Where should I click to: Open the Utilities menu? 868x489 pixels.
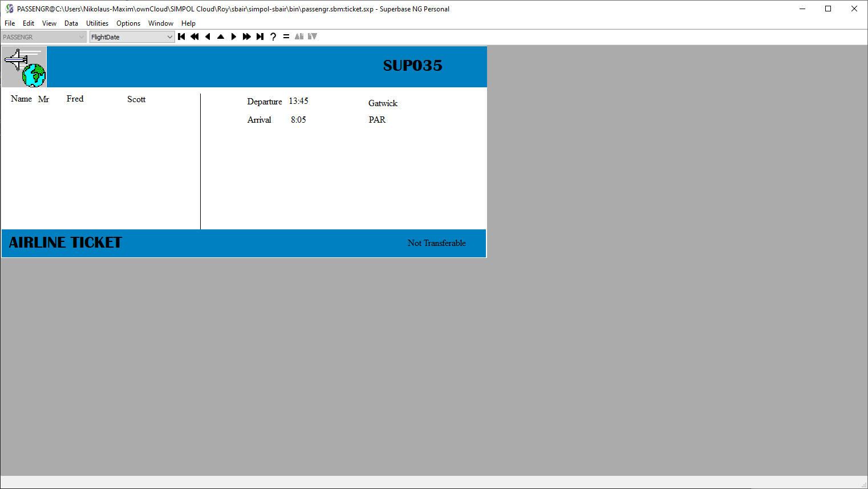click(97, 23)
